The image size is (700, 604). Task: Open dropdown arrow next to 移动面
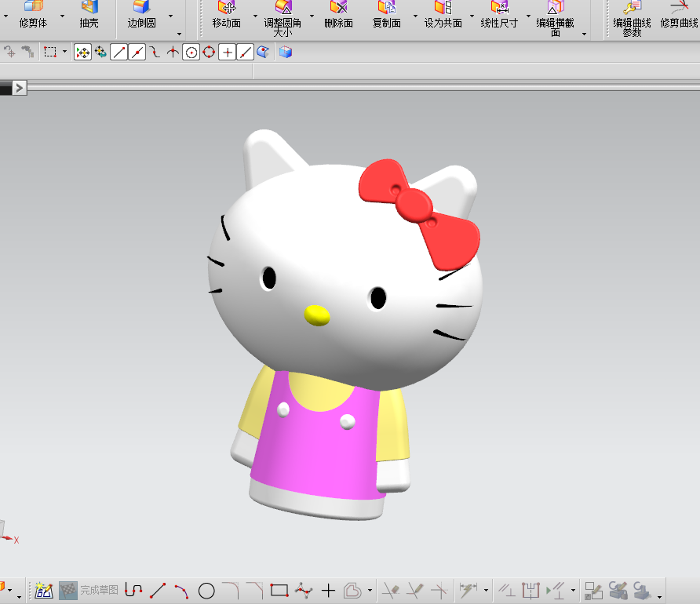[x=255, y=16]
